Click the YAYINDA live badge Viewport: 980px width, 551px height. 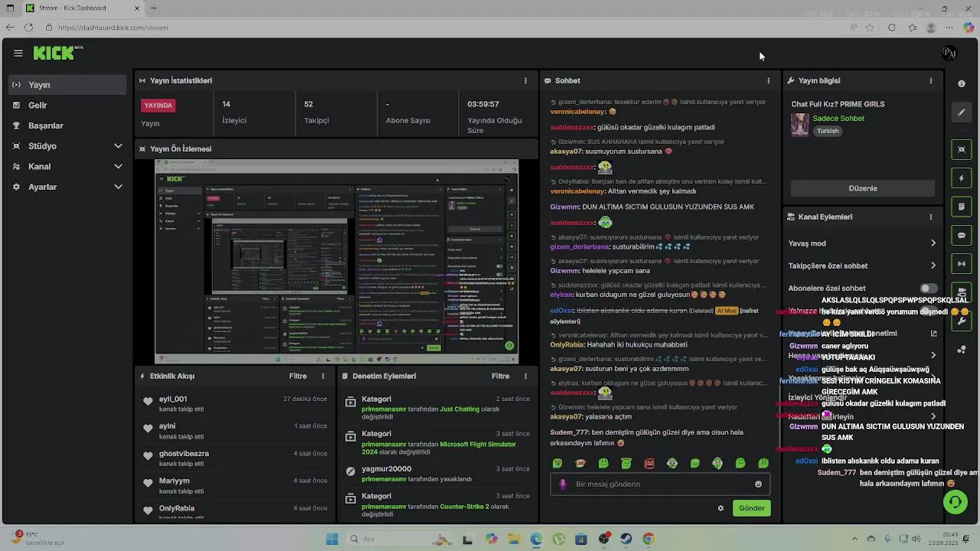pyautogui.click(x=158, y=105)
